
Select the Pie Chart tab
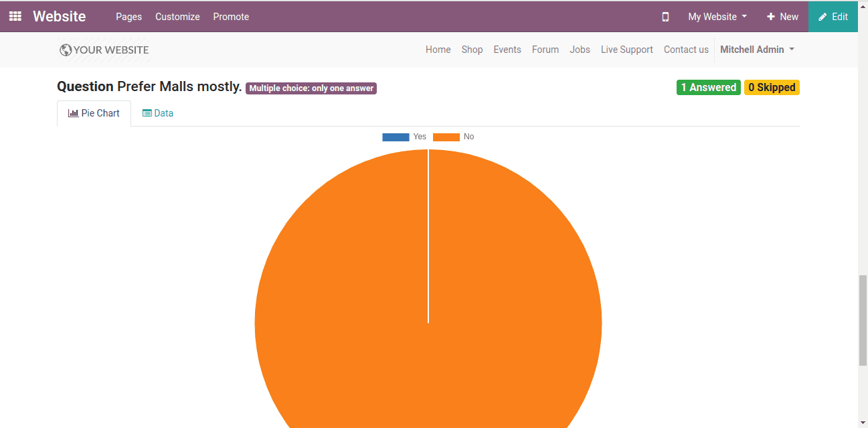(x=94, y=113)
